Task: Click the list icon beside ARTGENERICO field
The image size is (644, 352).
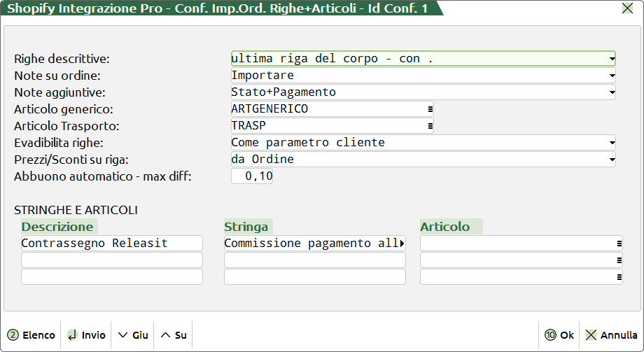Action: pos(430,109)
